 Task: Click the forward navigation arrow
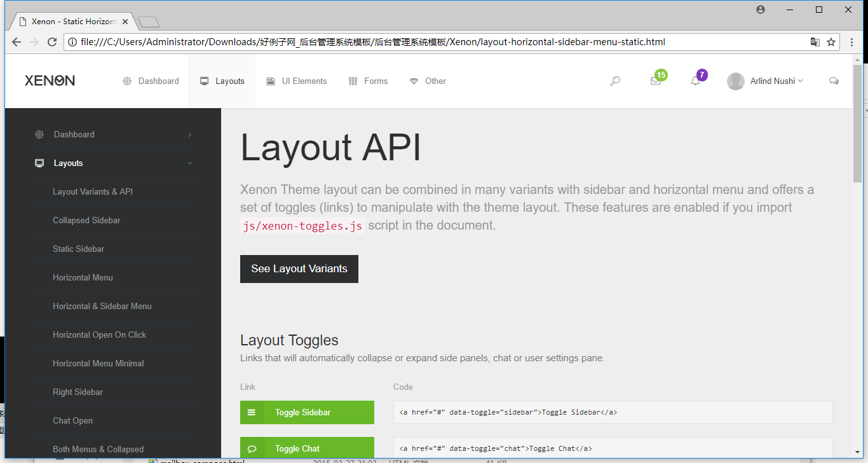click(x=34, y=42)
